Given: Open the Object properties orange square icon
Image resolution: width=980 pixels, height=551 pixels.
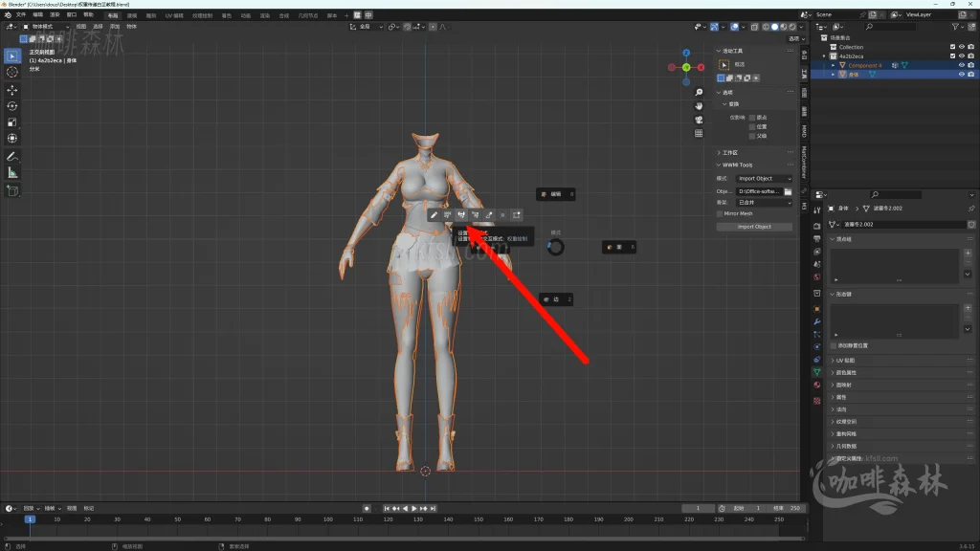Looking at the screenshot, I should coord(817,309).
